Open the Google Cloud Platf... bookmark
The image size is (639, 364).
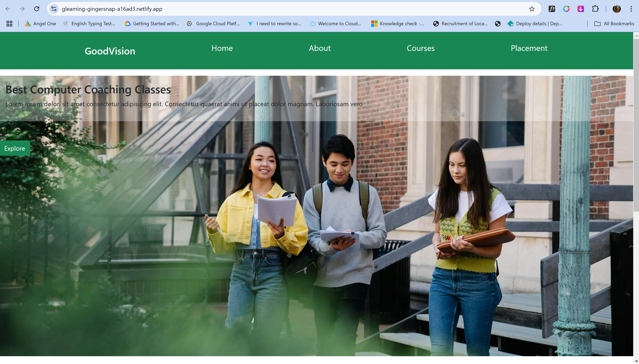click(213, 23)
